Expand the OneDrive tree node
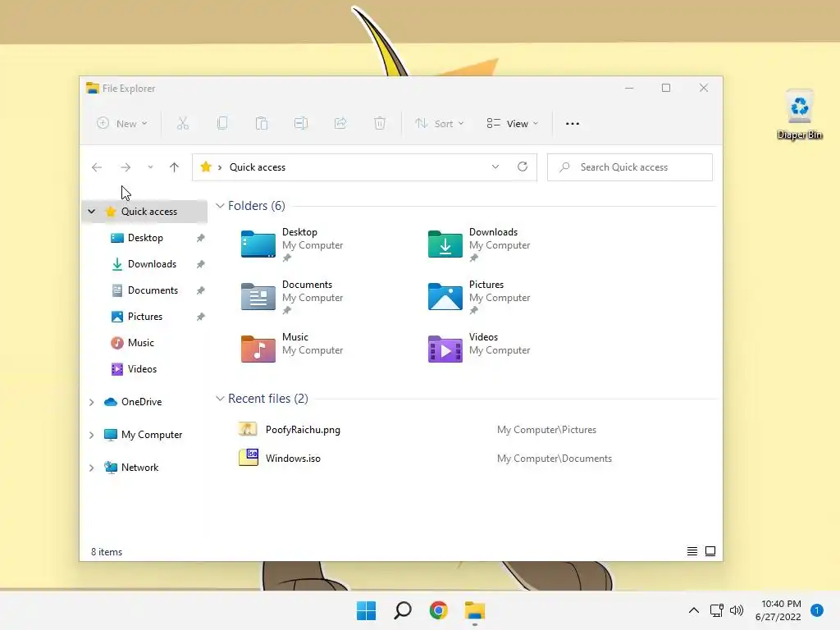Viewport: 840px width, 630px height. point(92,402)
